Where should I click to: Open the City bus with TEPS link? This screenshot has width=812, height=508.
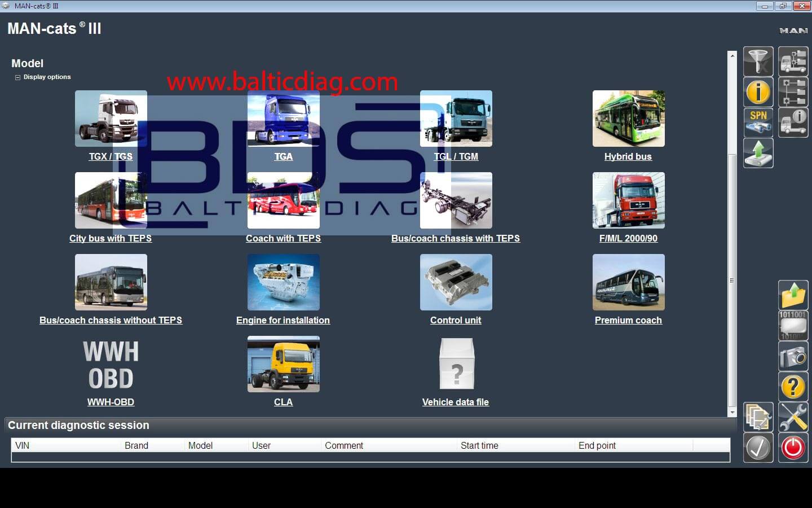(111, 238)
